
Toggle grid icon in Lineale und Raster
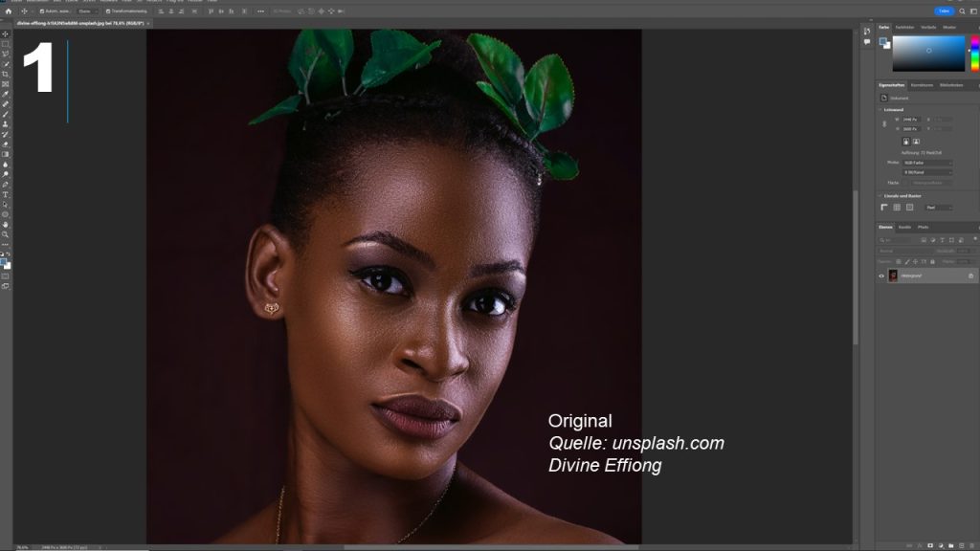pyautogui.click(x=897, y=208)
